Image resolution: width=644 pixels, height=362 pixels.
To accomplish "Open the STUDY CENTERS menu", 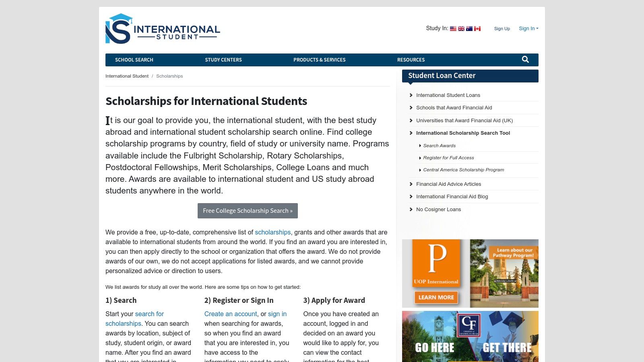I will click(x=223, y=60).
